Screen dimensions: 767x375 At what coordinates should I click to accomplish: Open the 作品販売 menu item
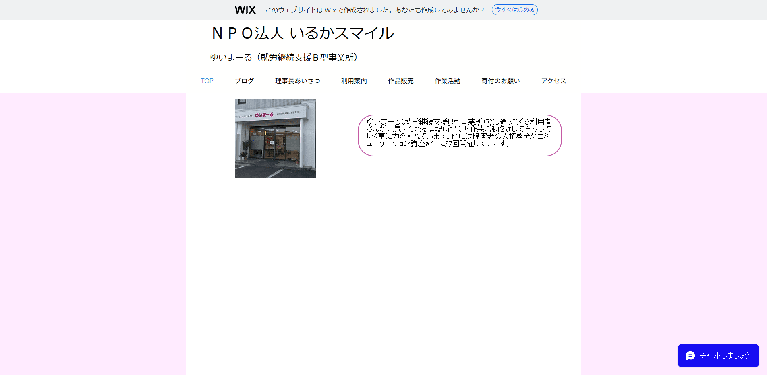(401, 81)
